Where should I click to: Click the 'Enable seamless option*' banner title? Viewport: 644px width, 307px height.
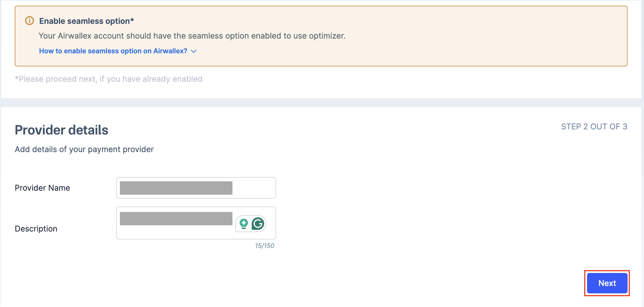86,21
